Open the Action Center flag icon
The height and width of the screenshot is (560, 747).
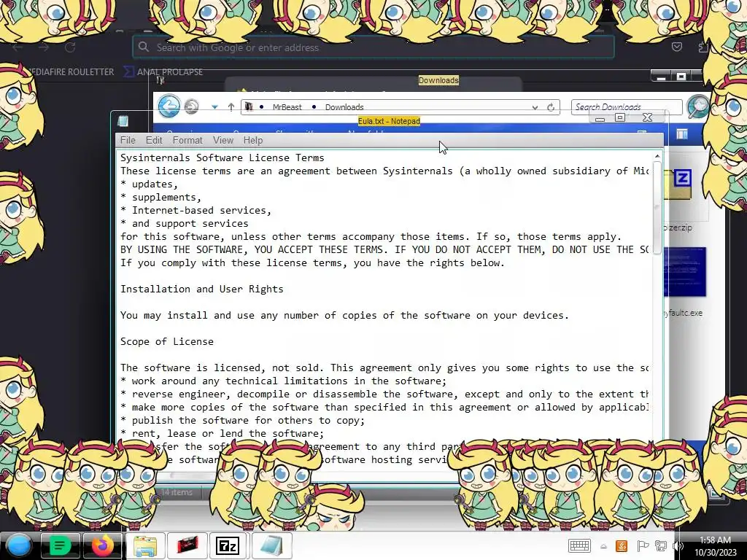click(642, 546)
